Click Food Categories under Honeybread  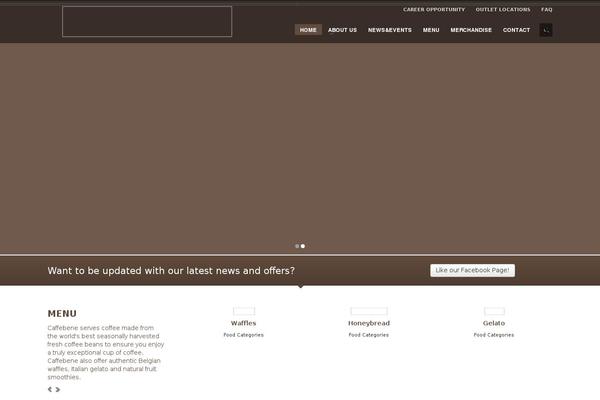click(368, 335)
